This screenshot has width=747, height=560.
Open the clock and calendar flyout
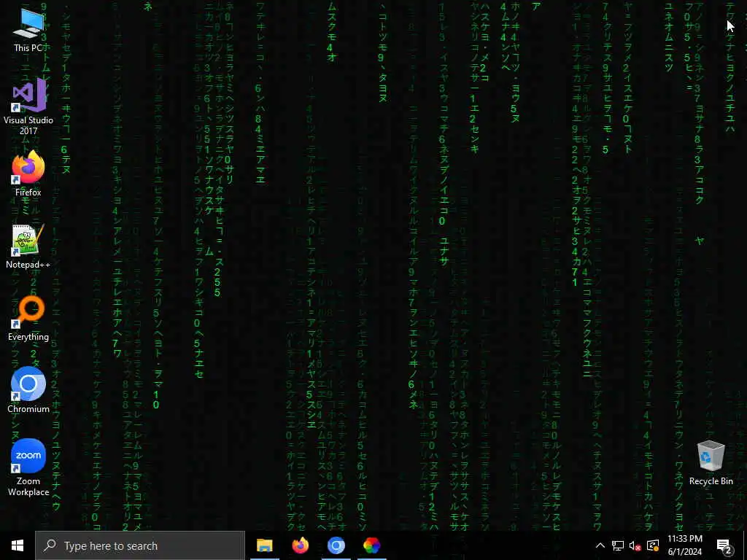(684, 545)
